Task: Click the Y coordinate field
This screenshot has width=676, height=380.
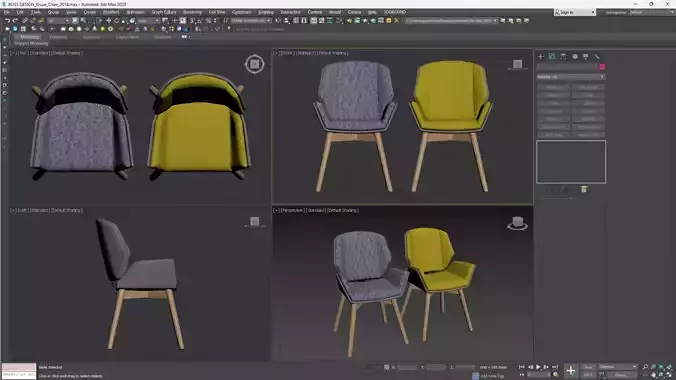Action: coord(436,367)
